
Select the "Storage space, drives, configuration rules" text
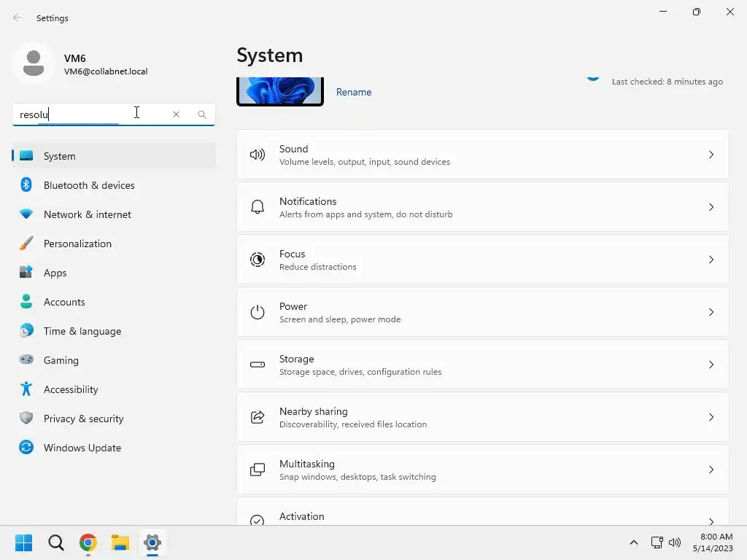pyautogui.click(x=360, y=372)
